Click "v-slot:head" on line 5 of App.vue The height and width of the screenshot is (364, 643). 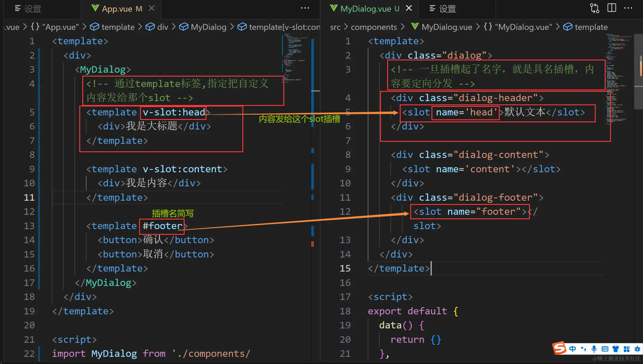(174, 112)
